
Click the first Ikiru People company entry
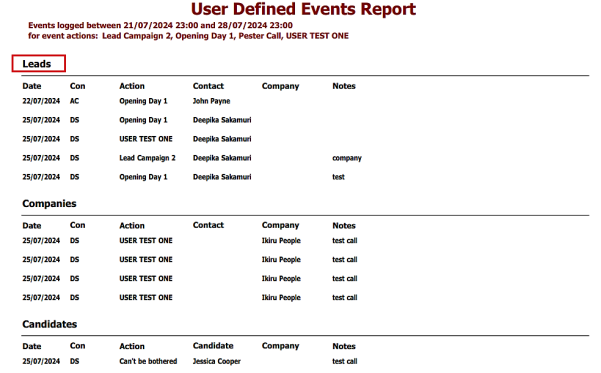pos(281,241)
